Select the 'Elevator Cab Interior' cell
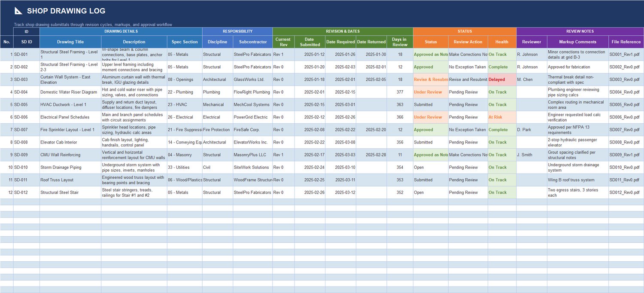This screenshot has width=644, height=293. [x=70, y=142]
